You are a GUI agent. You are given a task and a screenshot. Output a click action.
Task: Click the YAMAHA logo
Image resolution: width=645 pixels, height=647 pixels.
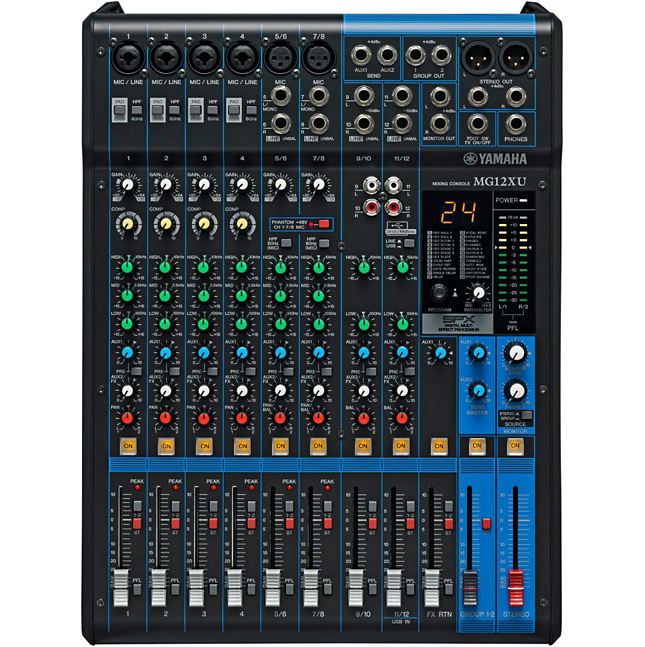[x=495, y=159]
